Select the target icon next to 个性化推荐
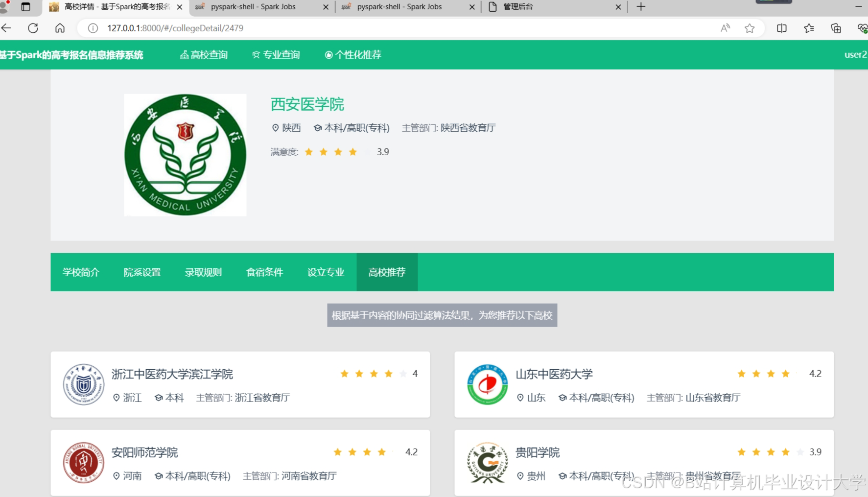This screenshot has height=497, width=868. click(329, 54)
